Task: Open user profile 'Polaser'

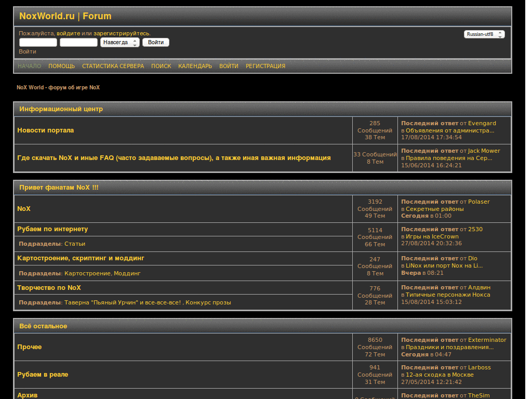Action: [478, 202]
